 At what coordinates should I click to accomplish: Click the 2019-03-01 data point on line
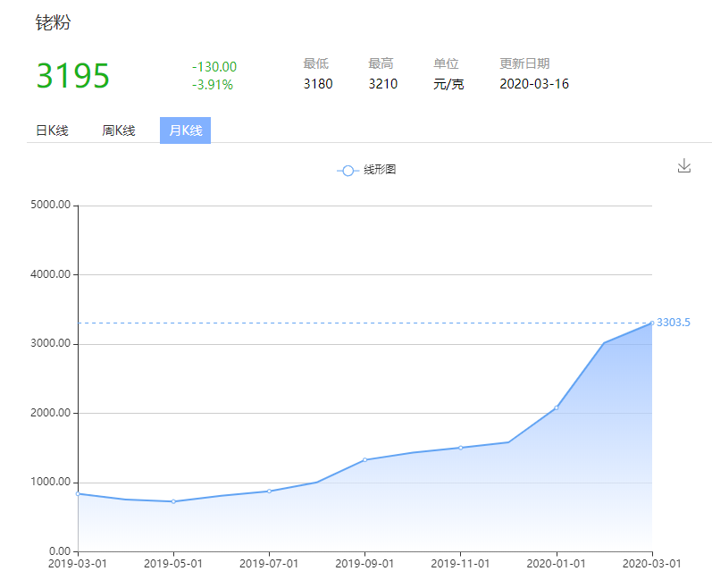coord(78,493)
